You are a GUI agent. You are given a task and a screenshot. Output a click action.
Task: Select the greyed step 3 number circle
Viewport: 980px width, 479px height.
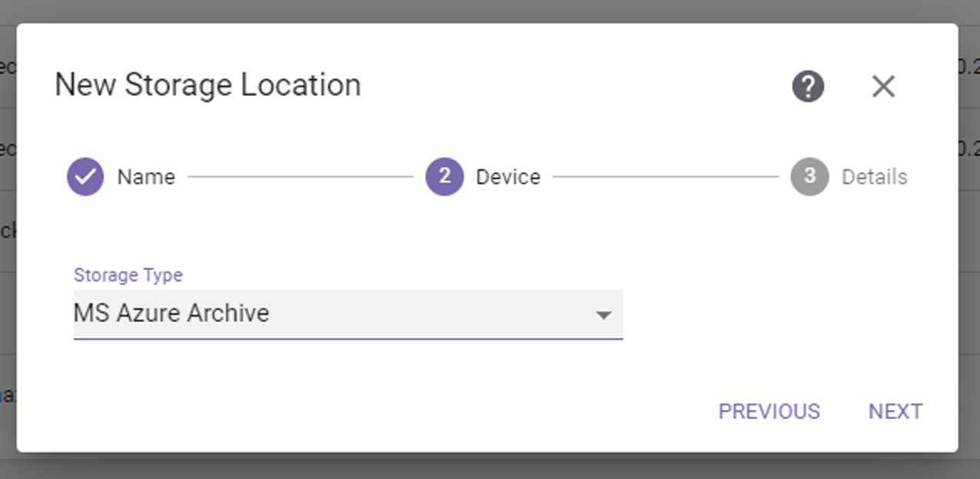click(x=809, y=177)
